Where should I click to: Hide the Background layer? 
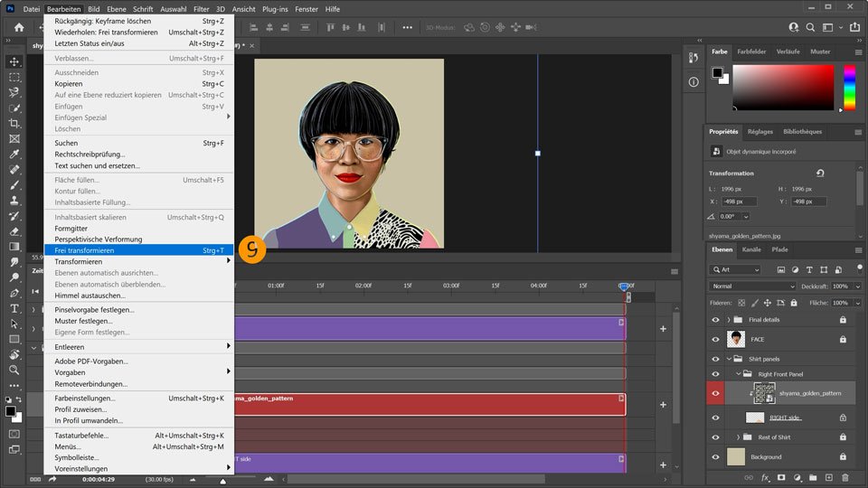(x=715, y=456)
